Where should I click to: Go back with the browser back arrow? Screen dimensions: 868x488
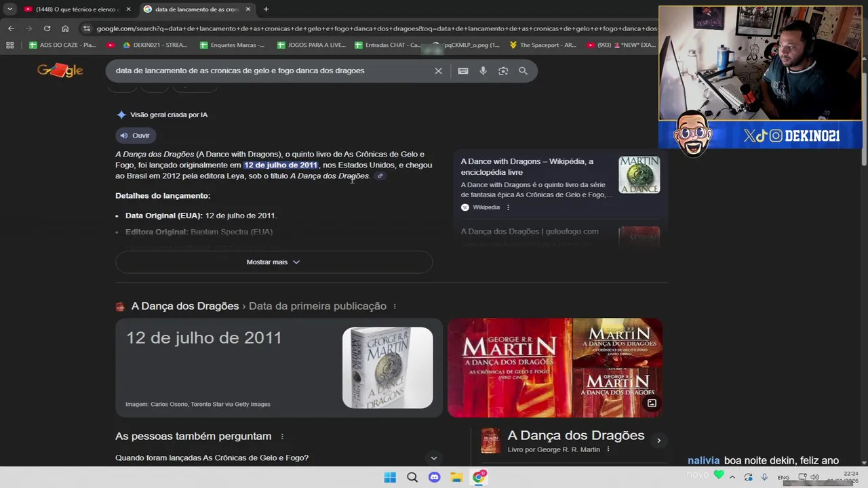click(11, 28)
